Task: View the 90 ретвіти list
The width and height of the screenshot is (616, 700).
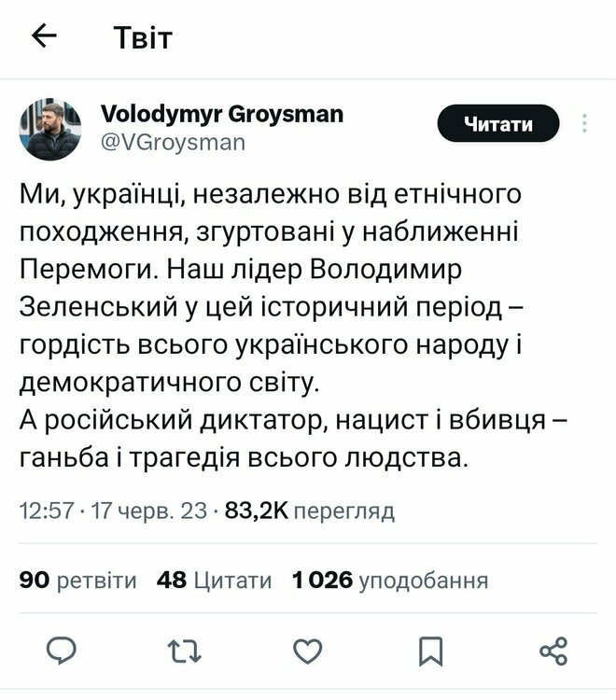Action: [x=78, y=581]
